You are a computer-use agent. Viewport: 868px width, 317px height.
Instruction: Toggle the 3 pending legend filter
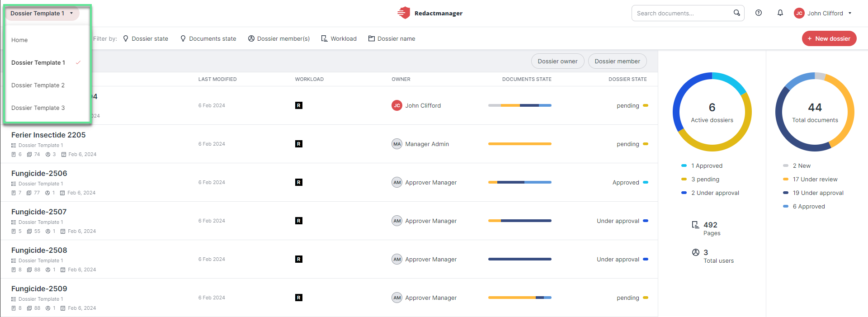coord(700,179)
